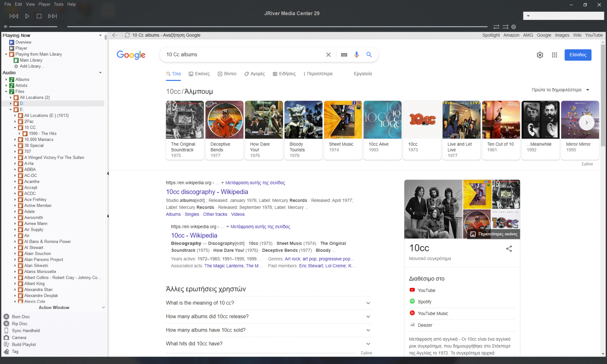
Task: Click the Stop playback button
Action: tap(39, 16)
